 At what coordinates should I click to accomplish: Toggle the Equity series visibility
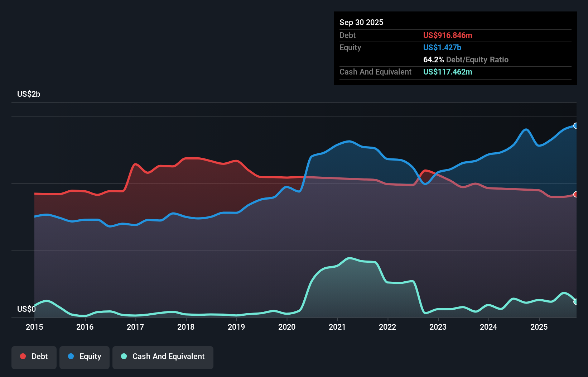(x=84, y=357)
